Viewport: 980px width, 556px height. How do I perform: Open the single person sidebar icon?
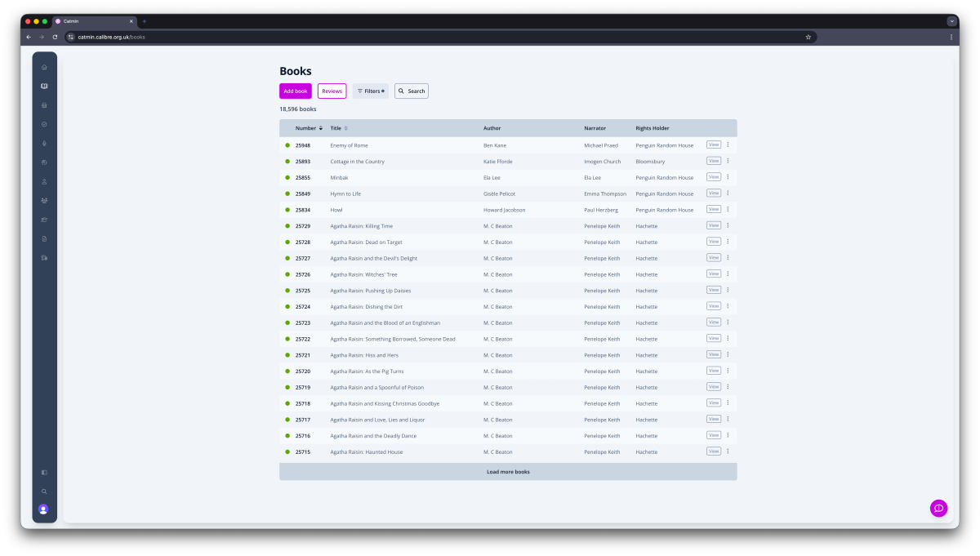click(44, 181)
